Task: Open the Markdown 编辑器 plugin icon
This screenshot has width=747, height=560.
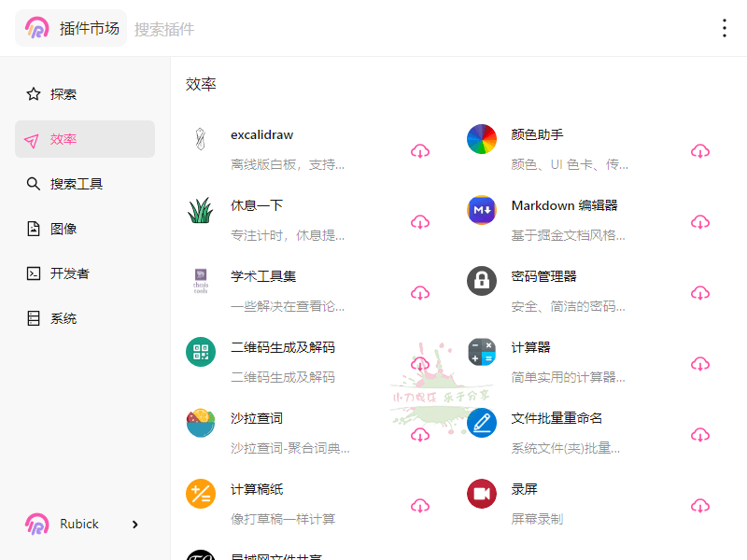Action: point(481,211)
